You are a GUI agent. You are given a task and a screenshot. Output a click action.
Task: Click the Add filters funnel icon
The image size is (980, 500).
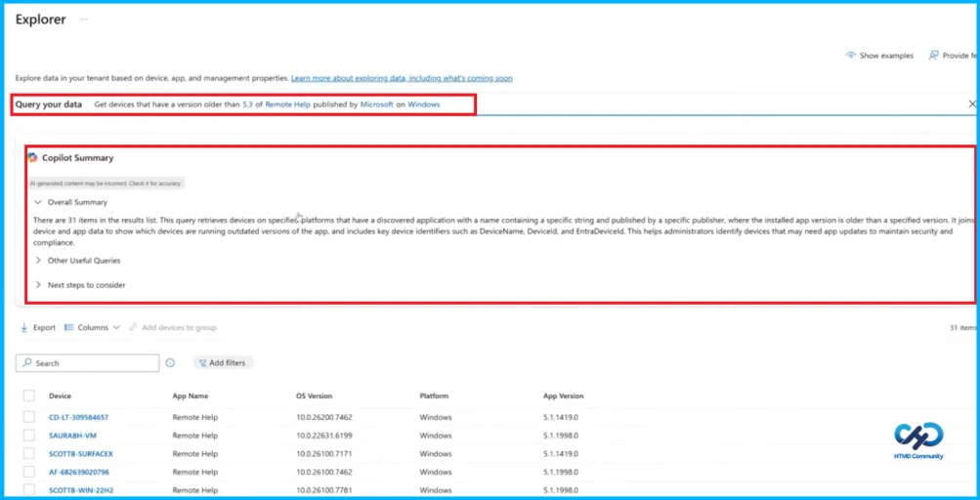[x=202, y=363]
